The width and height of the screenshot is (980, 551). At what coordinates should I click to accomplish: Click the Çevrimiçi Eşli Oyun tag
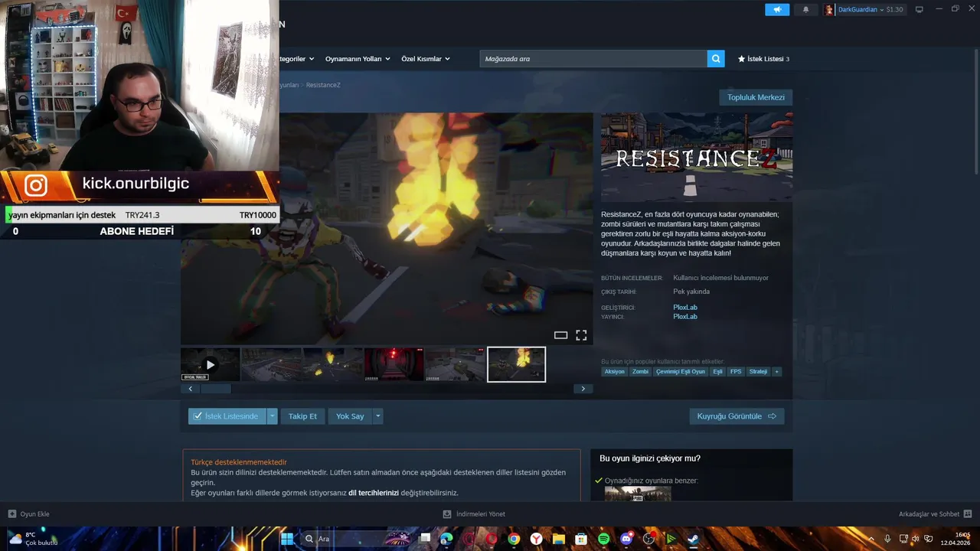pyautogui.click(x=681, y=372)
